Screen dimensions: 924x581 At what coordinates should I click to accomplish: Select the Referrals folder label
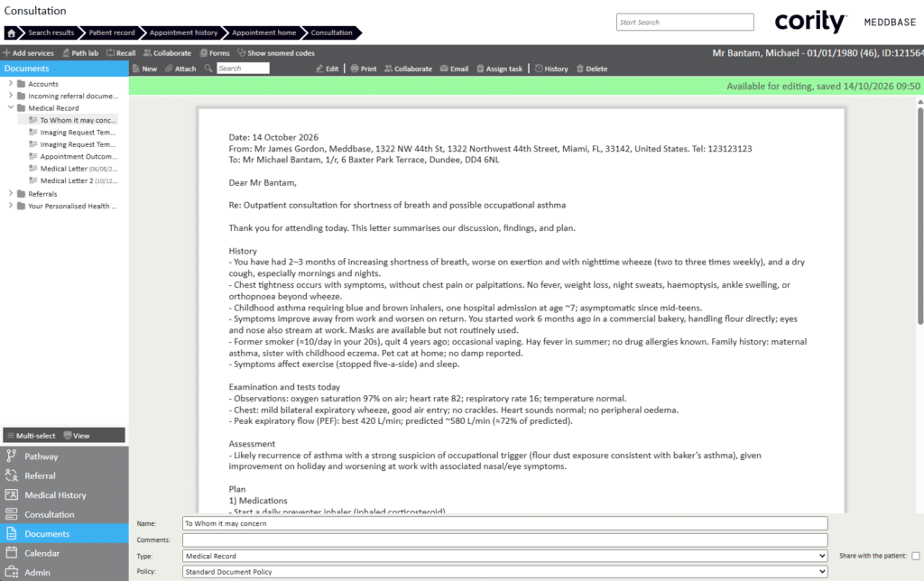point(42,194)
